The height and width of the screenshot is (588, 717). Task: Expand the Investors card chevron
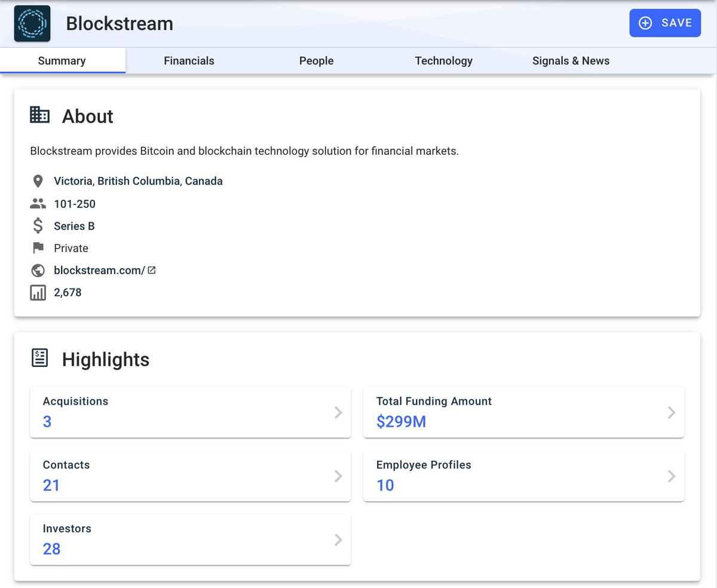coord(338,540)
